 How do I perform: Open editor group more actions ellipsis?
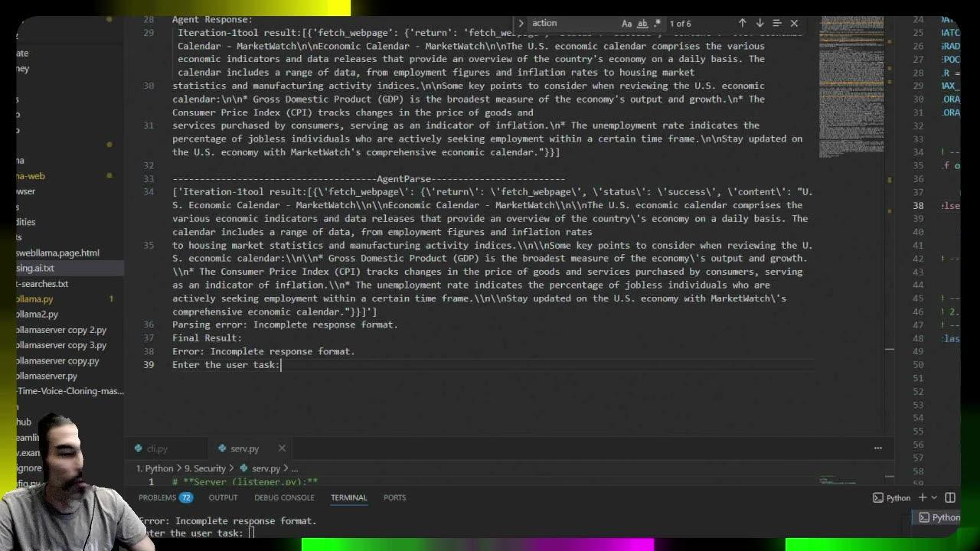tap(878, 448)
